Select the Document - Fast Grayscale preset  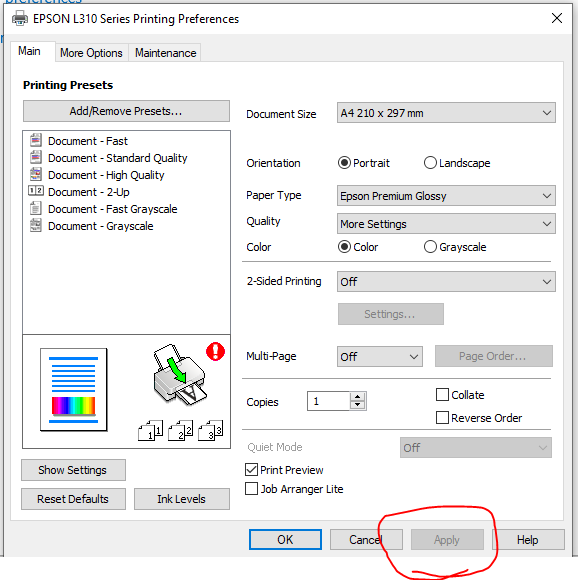112,209
